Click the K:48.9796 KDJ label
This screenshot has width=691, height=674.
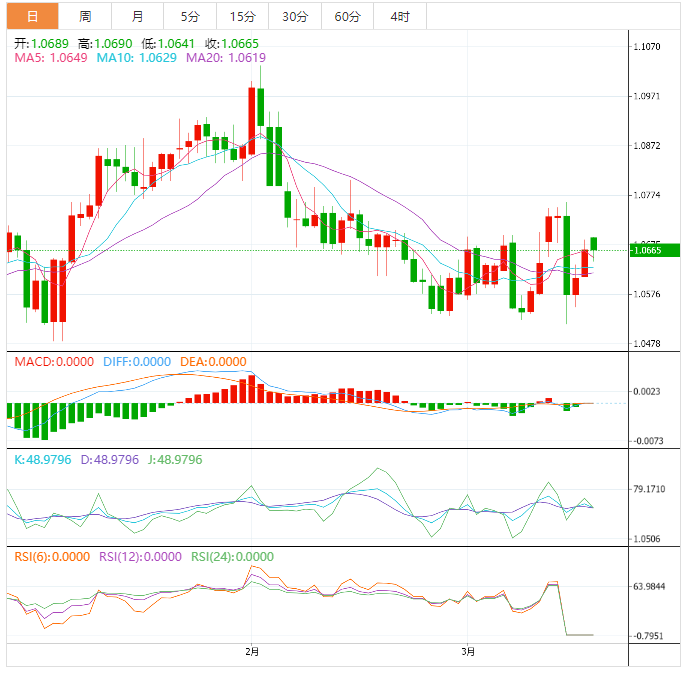pos(43,459)
